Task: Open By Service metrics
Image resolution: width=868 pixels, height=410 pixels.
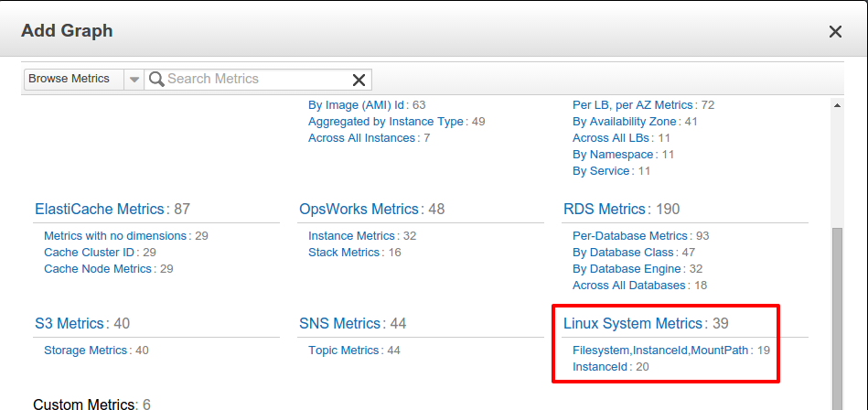Action: point(601,171)
